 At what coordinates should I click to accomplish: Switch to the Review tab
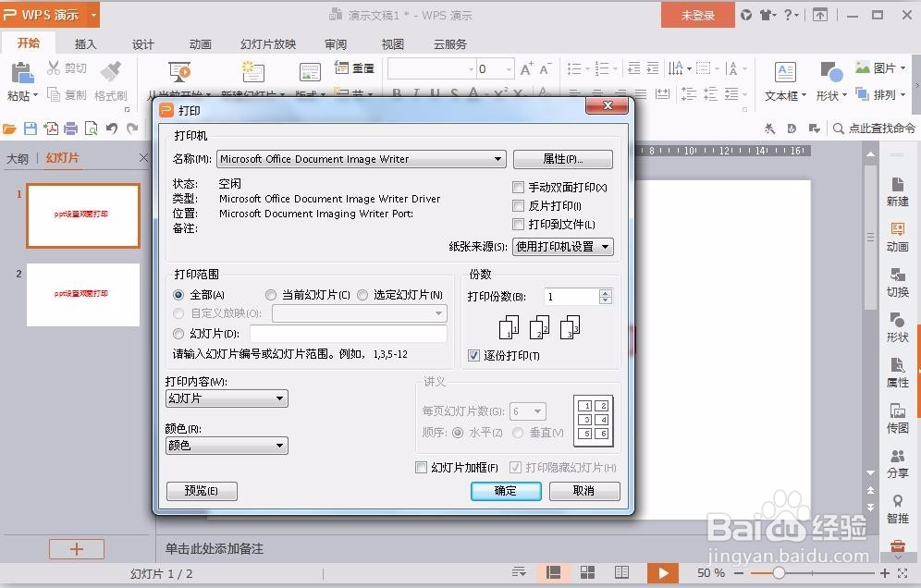pos(336,44)
